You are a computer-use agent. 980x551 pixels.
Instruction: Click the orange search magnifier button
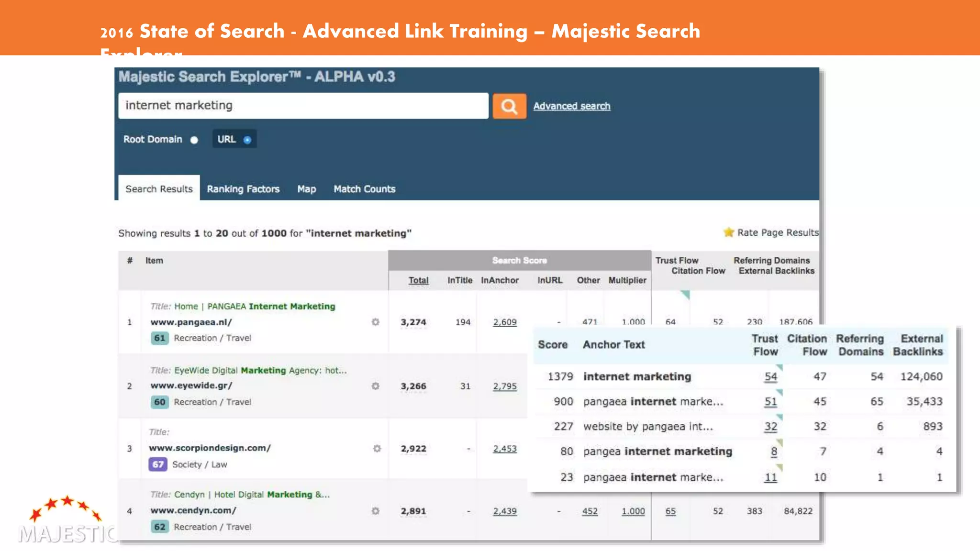pos(509,106)
